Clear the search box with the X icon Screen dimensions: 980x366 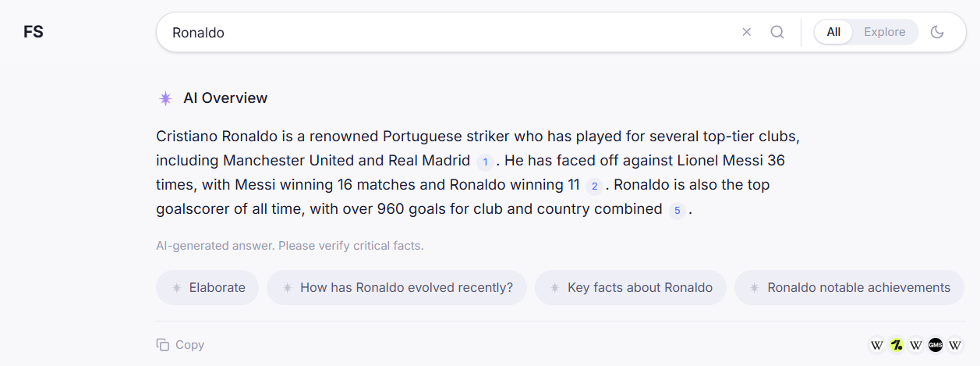coord(746,32)
